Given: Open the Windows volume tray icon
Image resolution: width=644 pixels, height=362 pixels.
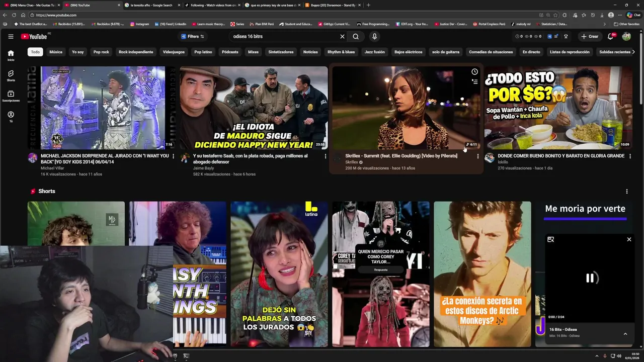Looking at the screenshot, I should (619, 356).
